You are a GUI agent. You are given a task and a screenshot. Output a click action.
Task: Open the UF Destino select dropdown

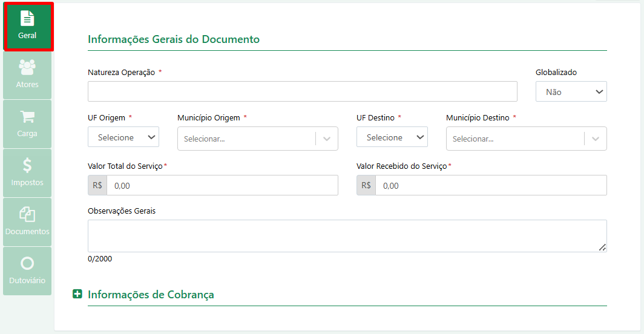[x=392, y=137]
